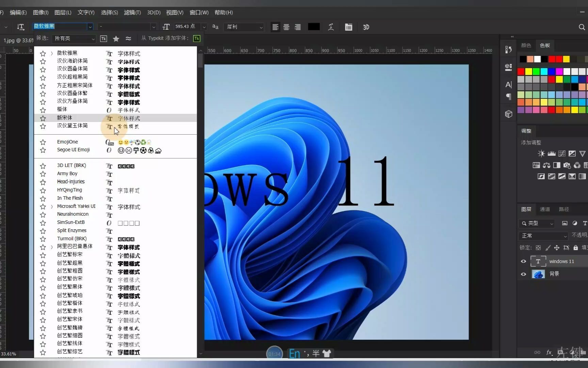Switch to the 路径 tab
This screenshot has height=368, width=588.
click(564, 209)
